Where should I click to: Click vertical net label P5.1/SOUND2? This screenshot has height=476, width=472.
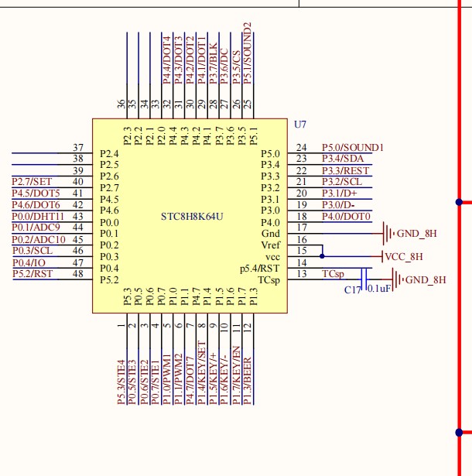[248, 53]
